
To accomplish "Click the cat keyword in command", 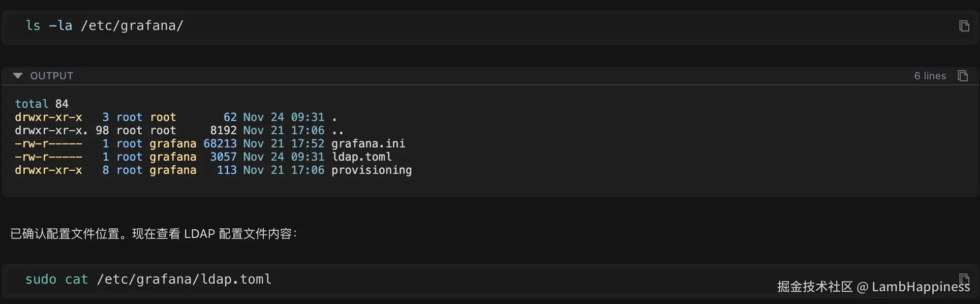I will (x=76, y=279).
